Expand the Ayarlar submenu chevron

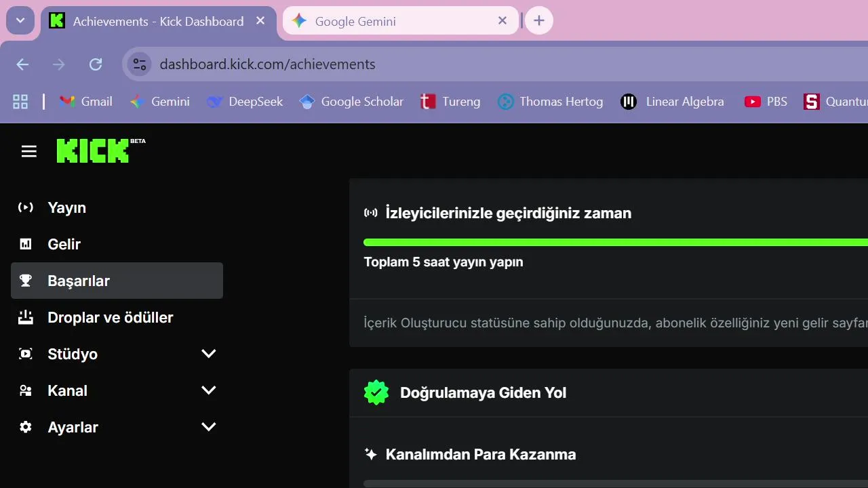click(x=209, y=427)
